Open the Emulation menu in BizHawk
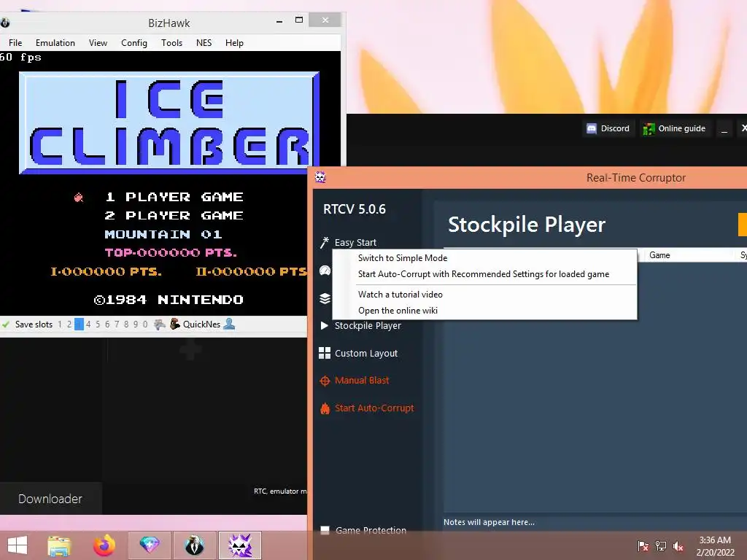 [x=55, y=43]
